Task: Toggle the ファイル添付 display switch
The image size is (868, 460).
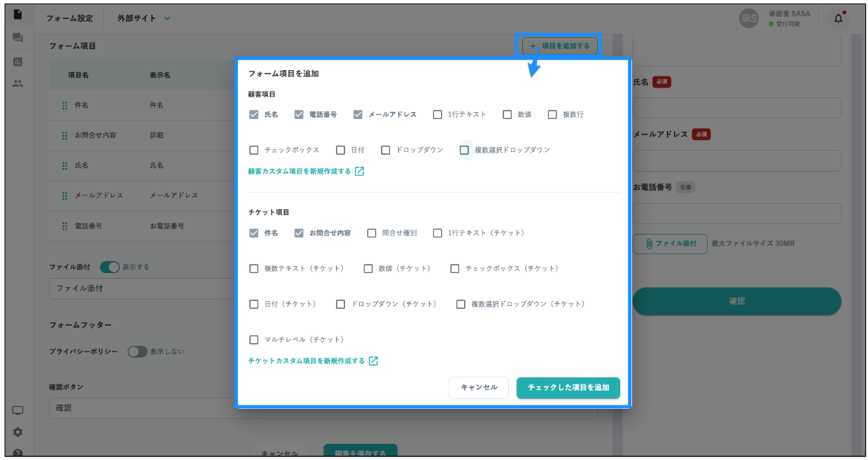Action: (x=110, y=267)
